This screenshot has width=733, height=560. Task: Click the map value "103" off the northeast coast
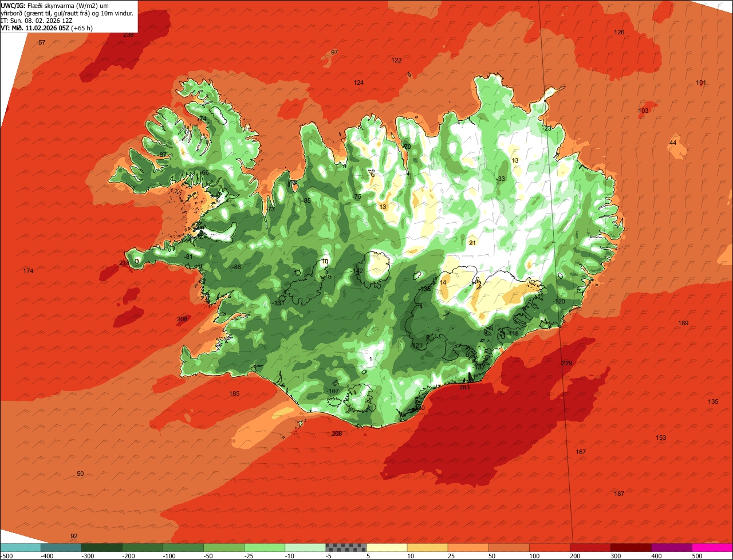tap(643, 111)
